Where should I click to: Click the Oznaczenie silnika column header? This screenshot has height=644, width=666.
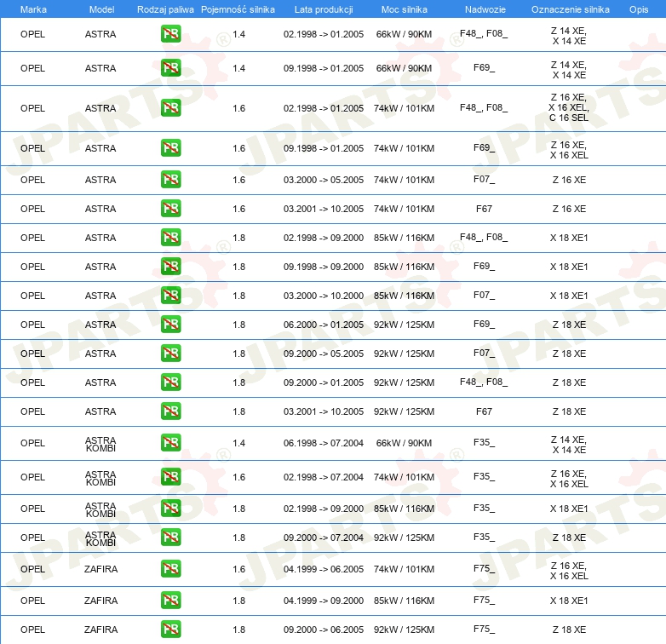point(570,9)
